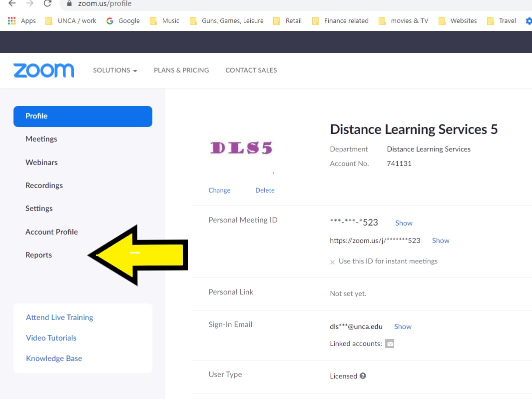Click the linked account mail icon
532x399 pixels.
390,343
